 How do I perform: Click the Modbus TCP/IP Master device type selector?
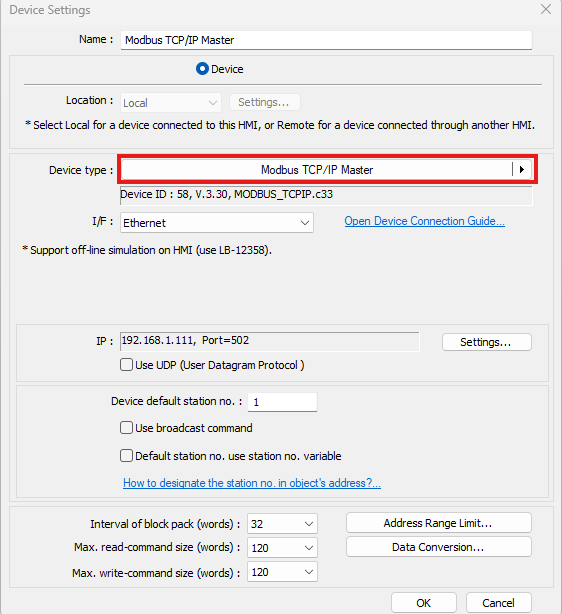click(x=316, y=170)
